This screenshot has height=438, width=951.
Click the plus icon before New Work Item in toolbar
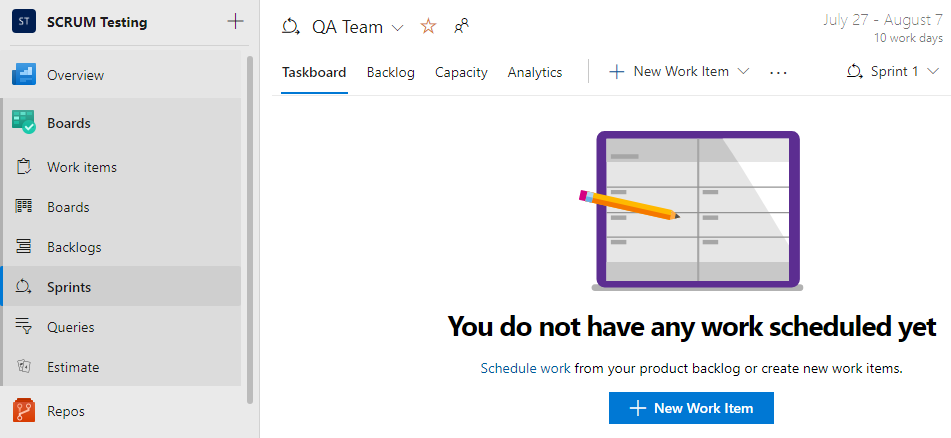point(616,72)
